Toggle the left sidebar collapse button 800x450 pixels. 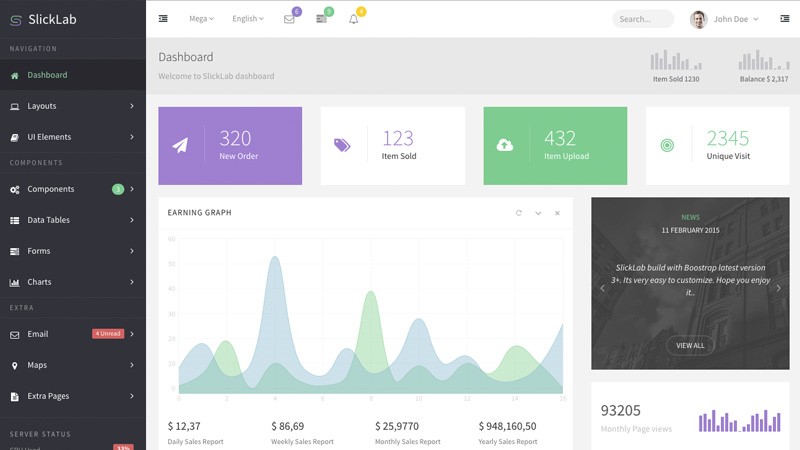(x=163, y=19)
